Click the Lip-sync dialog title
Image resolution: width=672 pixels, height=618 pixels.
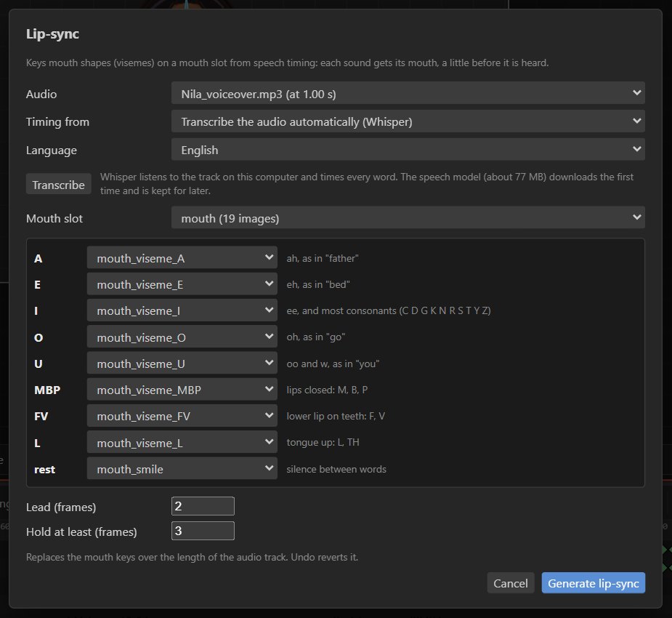pyautogui.click(x=52, y=34)
